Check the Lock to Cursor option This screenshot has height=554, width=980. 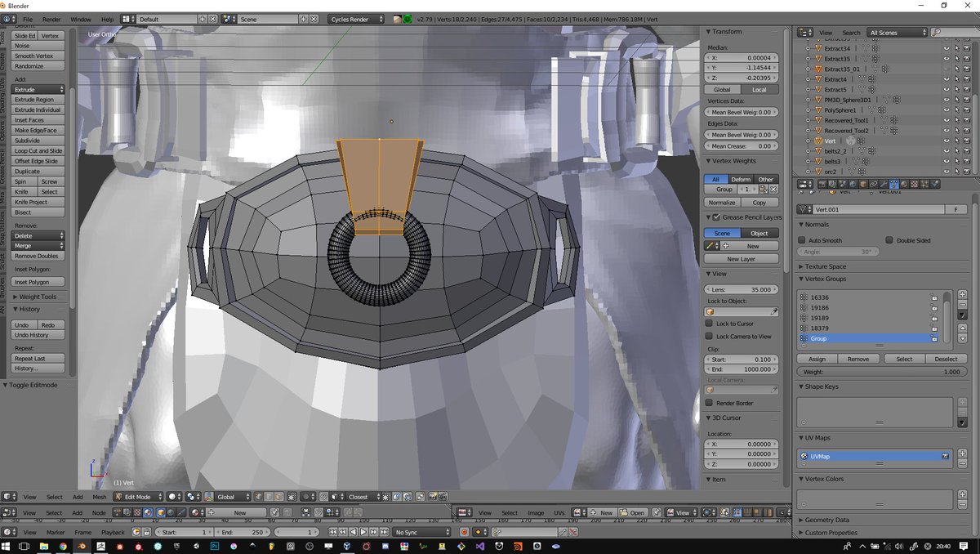(x=709, y=324)
